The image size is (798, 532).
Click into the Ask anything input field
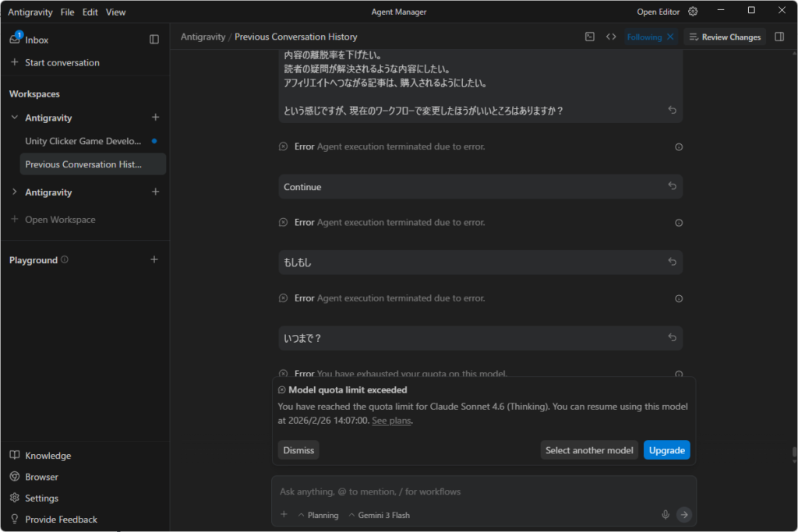click(x=468, y=491)
